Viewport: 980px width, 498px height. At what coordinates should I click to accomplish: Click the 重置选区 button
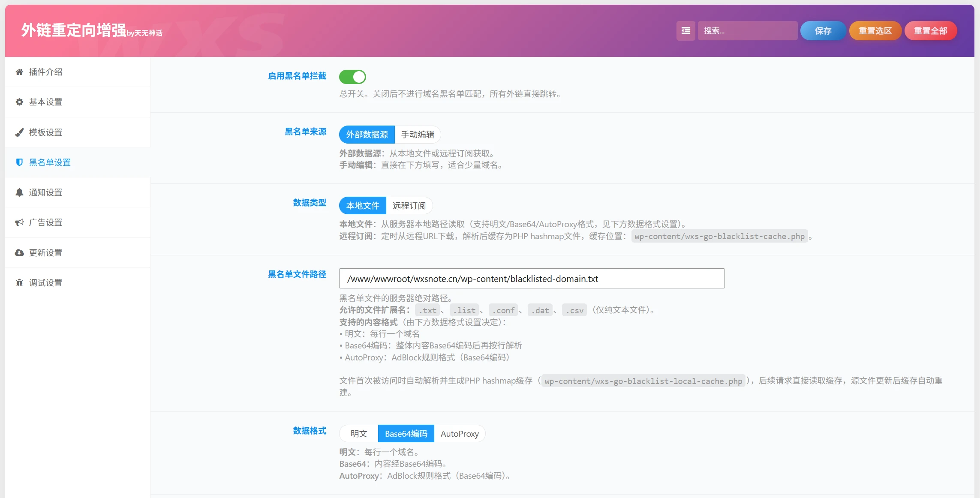(875, 31)
